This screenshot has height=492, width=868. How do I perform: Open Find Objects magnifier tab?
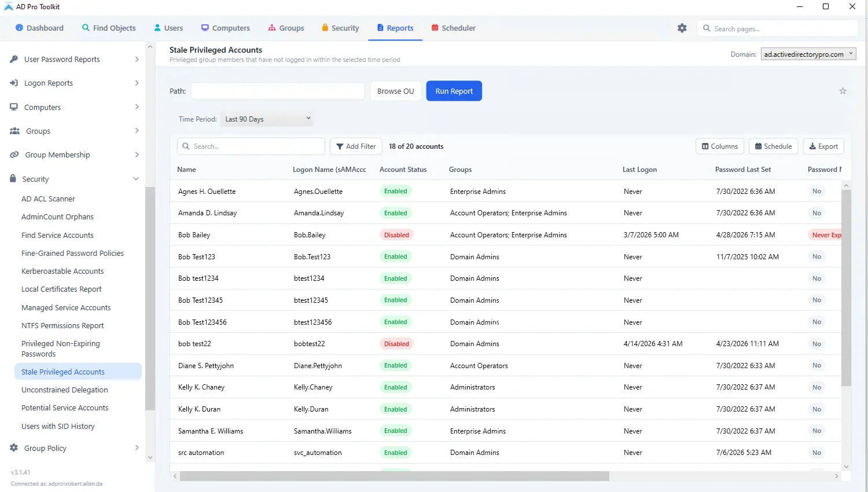tap(109, 28)
